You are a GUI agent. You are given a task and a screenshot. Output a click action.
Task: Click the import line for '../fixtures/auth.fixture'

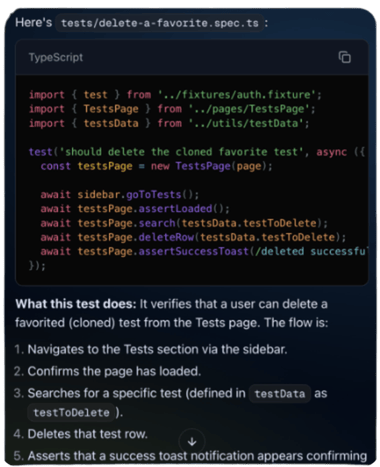click(x=175, y=95)
